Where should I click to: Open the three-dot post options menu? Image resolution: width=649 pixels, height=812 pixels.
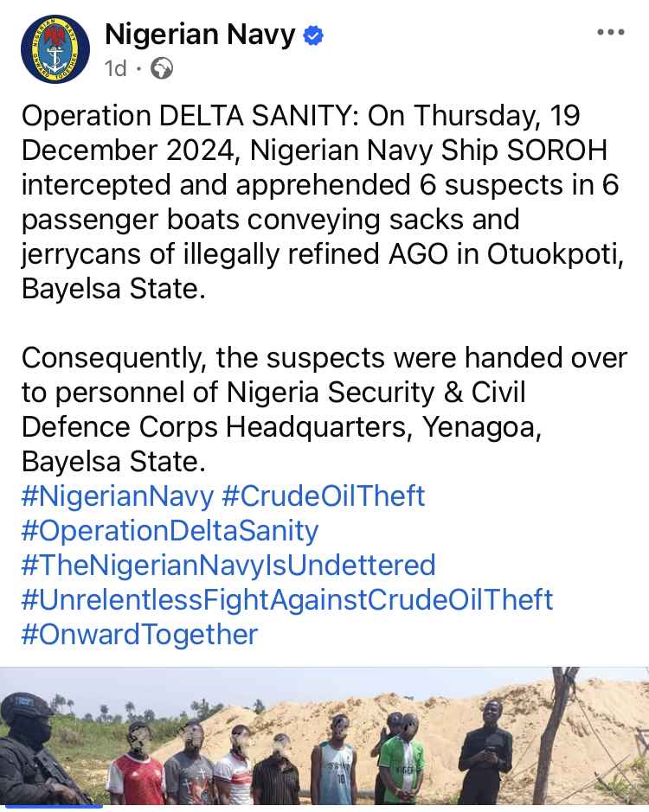pyautogui.click(x=611, y=32)
